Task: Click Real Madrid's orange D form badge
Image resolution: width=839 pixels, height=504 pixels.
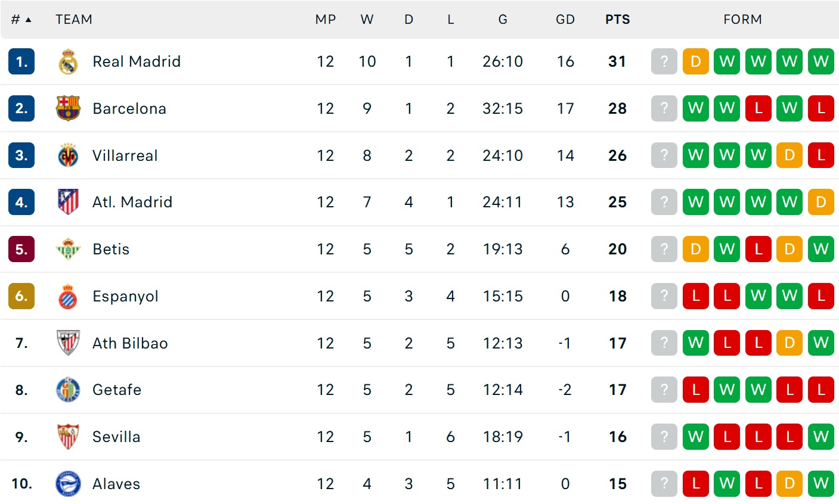Action: point(695,61)
